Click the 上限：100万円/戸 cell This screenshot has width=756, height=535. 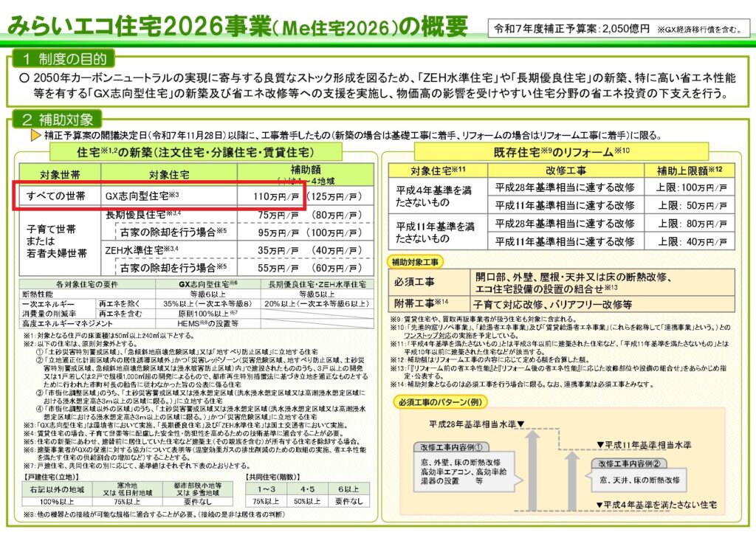[693, 187]
